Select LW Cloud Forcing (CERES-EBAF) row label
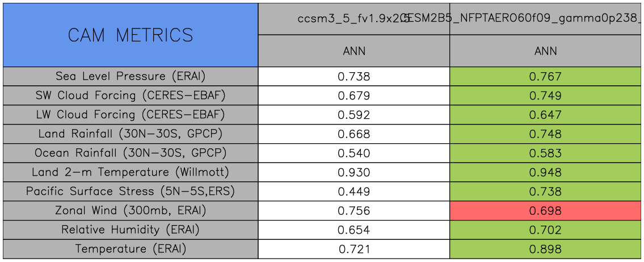This screenshot has height=262, width=644. click(131, 115)
